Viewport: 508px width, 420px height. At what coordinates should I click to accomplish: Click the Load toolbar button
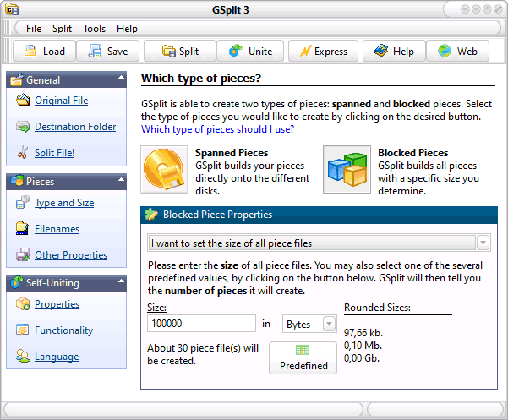point(45,52)
